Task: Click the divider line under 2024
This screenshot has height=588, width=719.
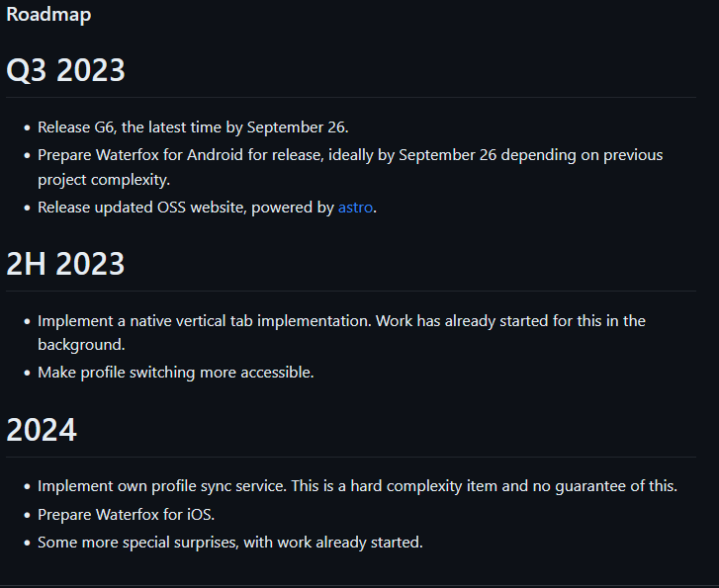Action: (359, 457)
